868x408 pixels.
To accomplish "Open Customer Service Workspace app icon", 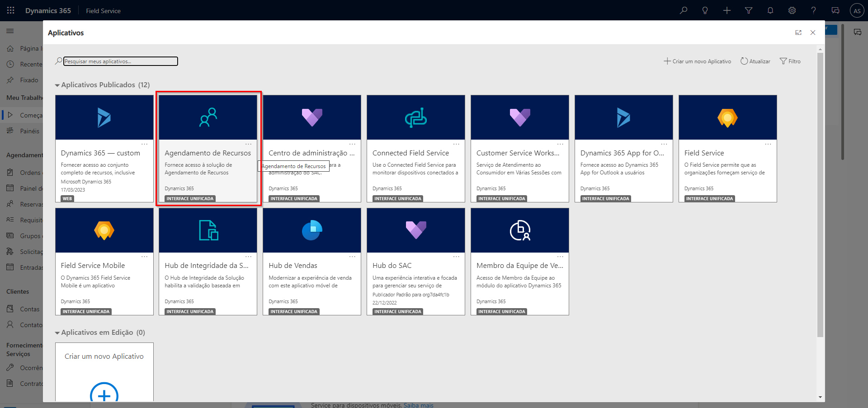I will tap(520, 117).
